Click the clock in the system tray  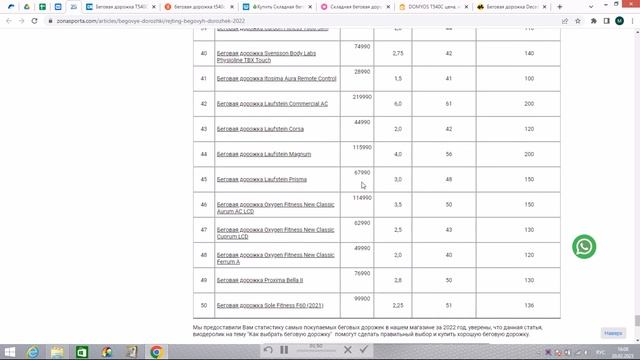point(623,352)
